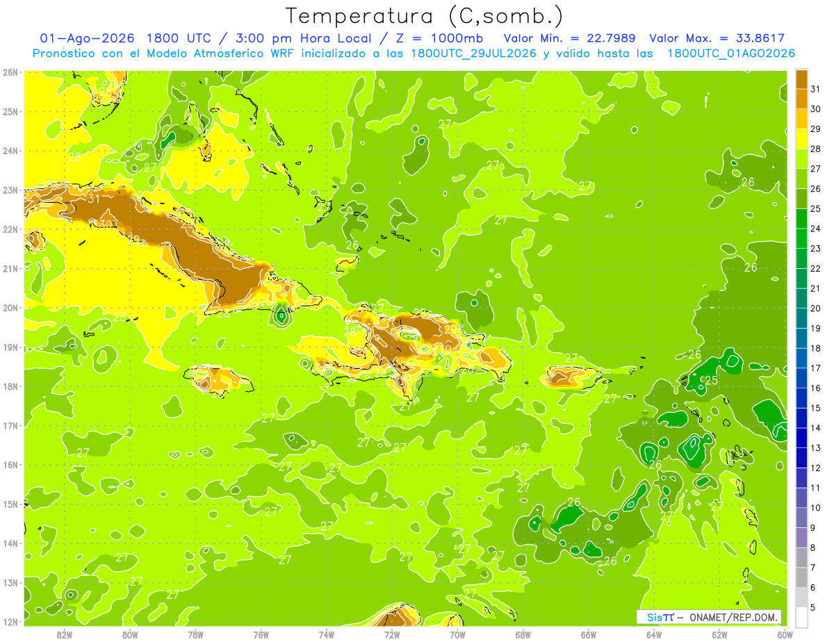The width and height of the screenshot is (834, 644).
Task: Click the "70W" longitude axis label
Action: coord(457,635)
